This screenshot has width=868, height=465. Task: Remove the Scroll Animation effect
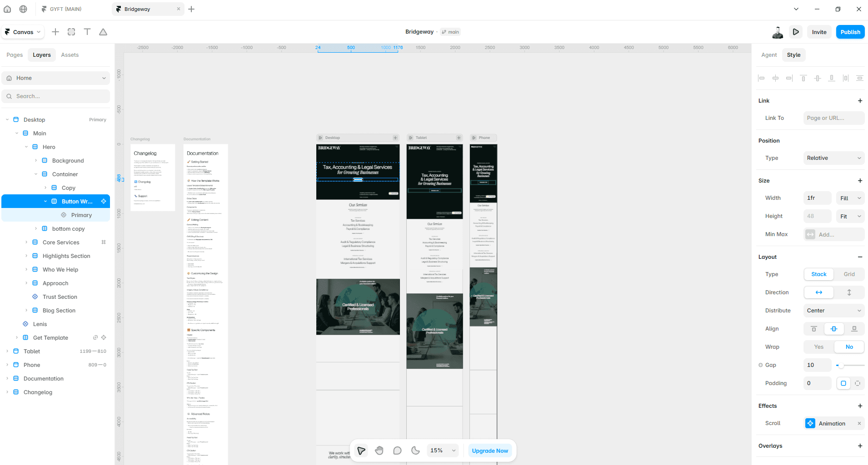click(x=859, y=423)
